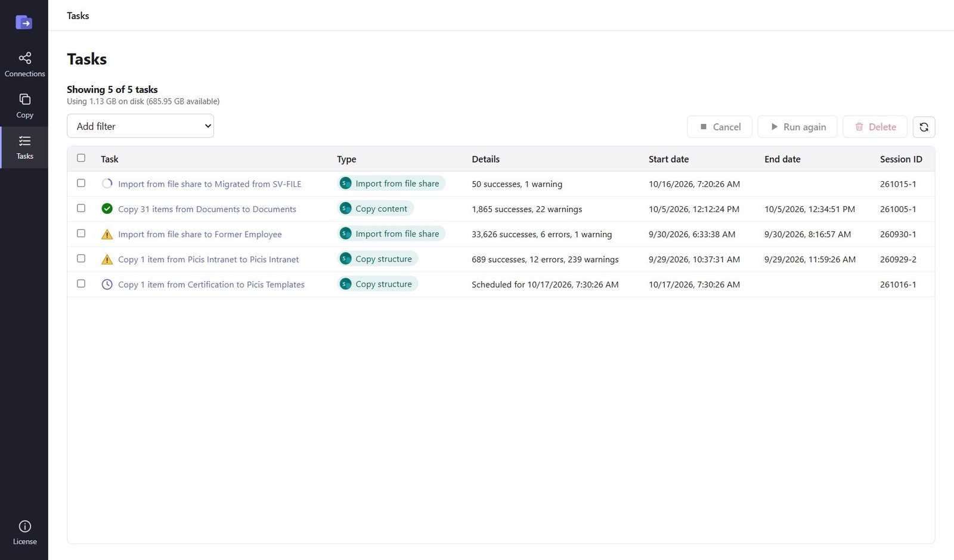The width and height of the screenshot is (954, 560).
Task: Click session ID 261015-1
Action: coord(898,184)
